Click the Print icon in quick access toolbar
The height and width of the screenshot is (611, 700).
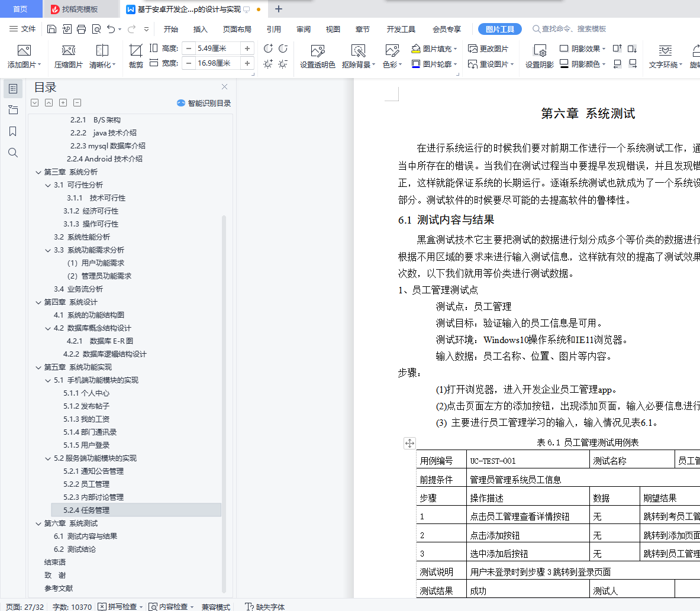point(81,29)
